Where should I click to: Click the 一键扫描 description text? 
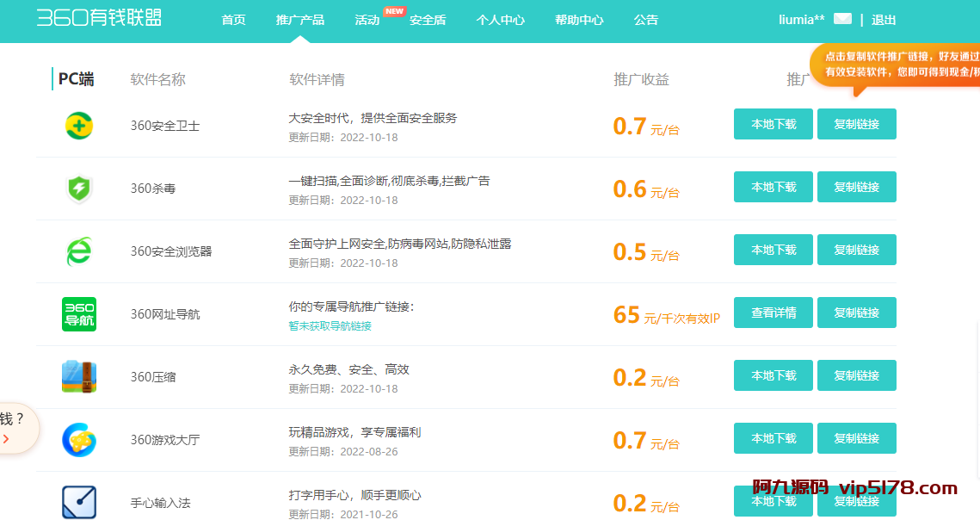coord(389,181)
